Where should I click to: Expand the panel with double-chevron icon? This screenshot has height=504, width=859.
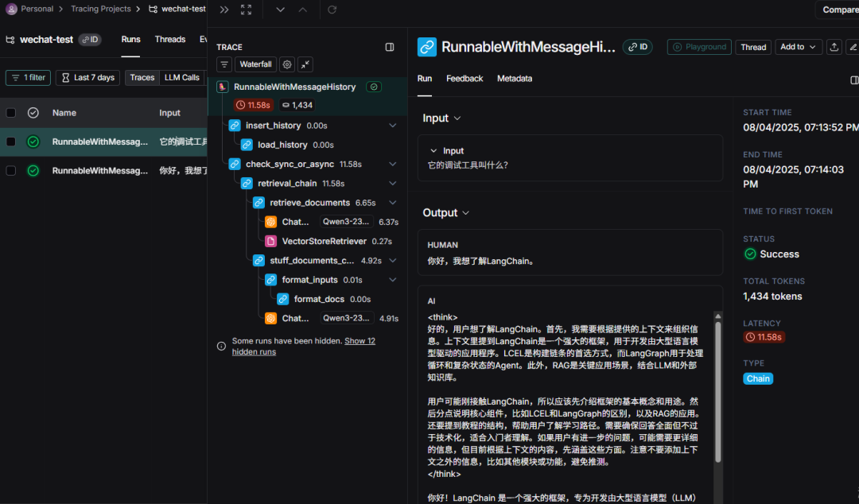[x=224, y=10]
